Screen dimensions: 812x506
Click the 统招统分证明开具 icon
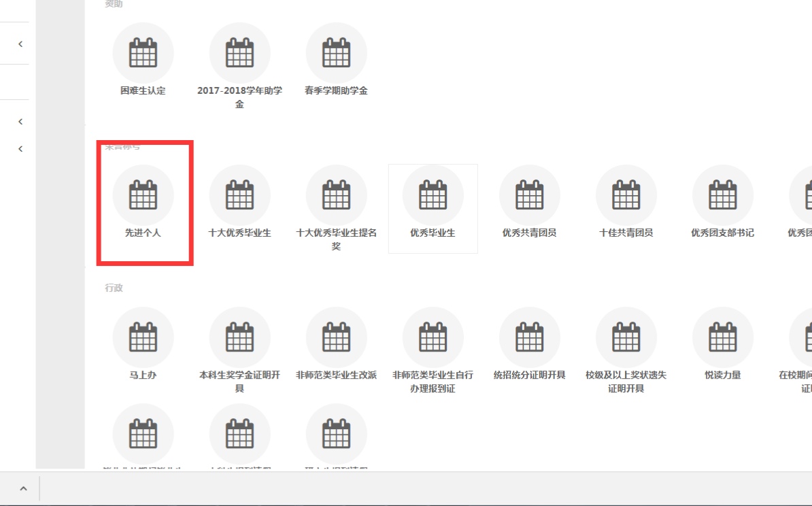coord(529,337)
